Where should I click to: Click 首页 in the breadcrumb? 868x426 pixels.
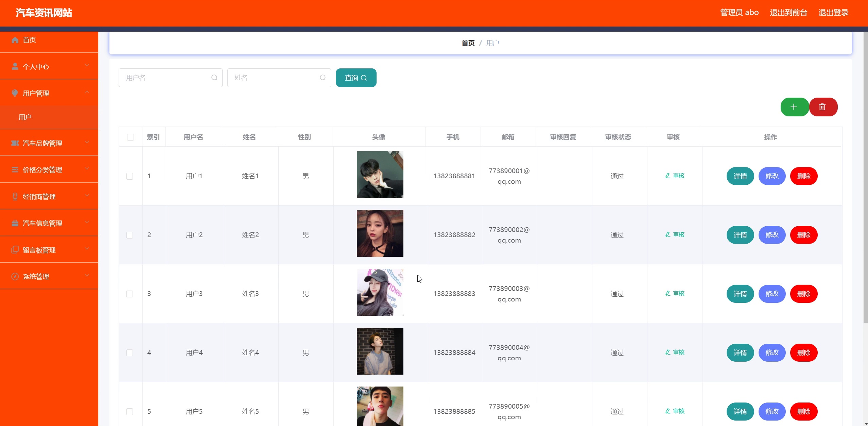click(468, 43)
